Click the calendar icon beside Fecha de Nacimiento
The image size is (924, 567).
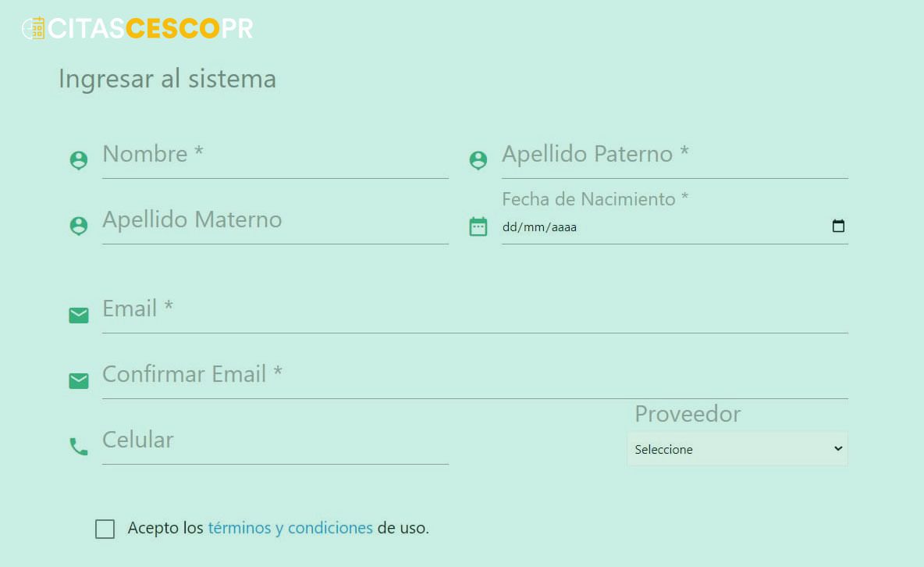click(x=478, y=226)
